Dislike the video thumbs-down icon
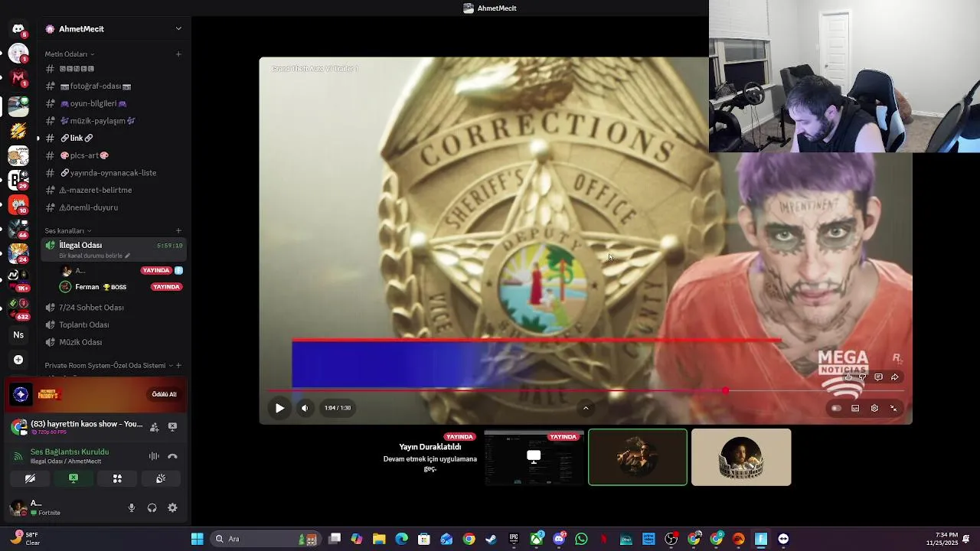This screenshot has height=551, width=980. pos(863,377)
